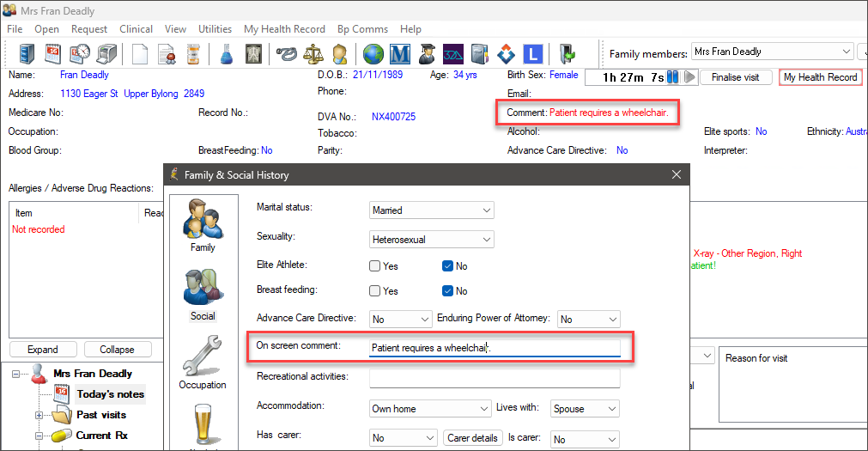Screen dimensions: 868x451
Task: Collapse Current Rx tree node
Action: [39, 436]
